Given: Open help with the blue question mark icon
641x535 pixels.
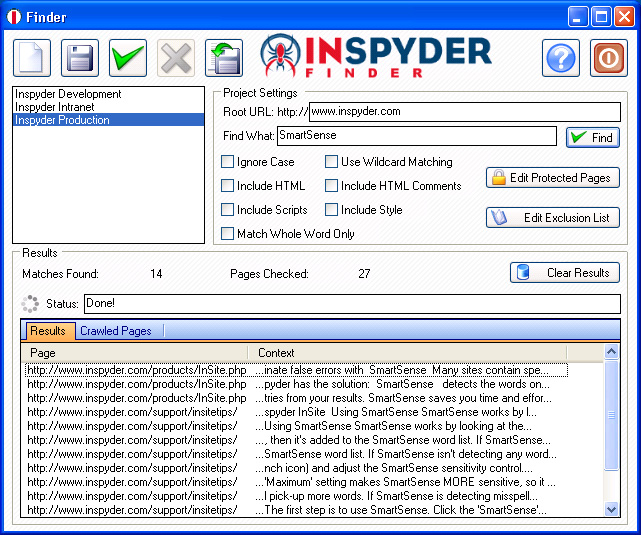Looking at the screenshot, I should point(561,58).
